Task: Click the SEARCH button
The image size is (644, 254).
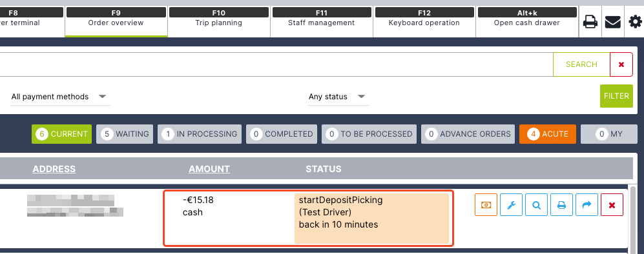Action: tap(581, 64)
